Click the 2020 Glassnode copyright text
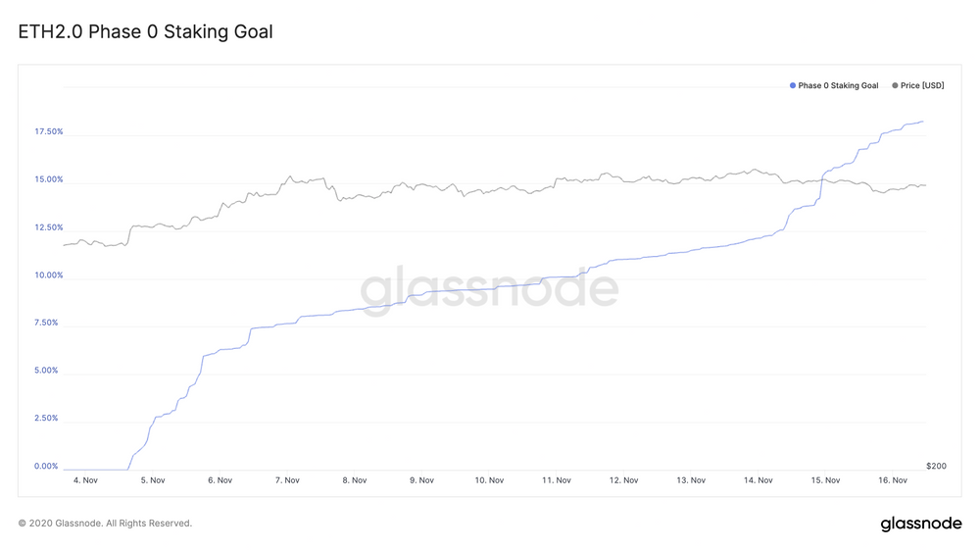Viewport: 980px width, 550px height. (x=105, y=524)
